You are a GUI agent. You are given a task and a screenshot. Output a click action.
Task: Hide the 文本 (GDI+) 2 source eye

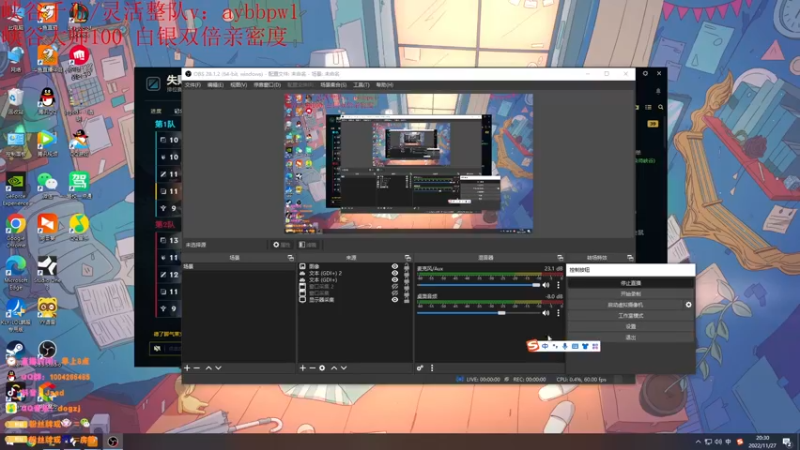click(x=394, y=273)
